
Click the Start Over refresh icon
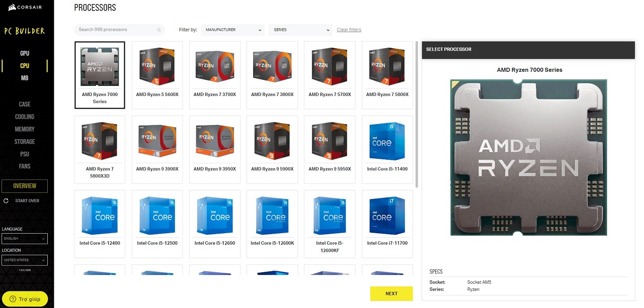[6, 200]
